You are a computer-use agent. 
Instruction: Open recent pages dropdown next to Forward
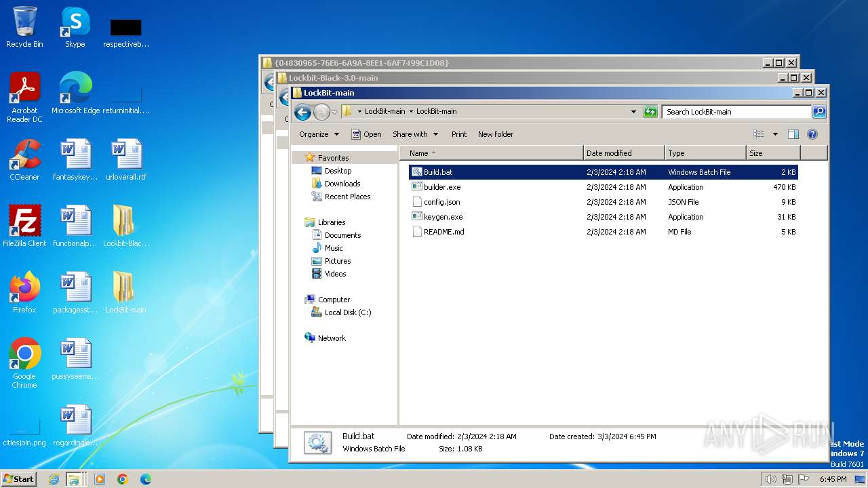click(334, 113)
